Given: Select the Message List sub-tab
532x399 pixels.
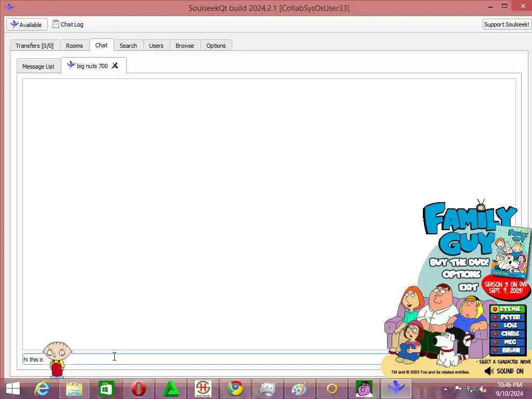Looking at the screenshot, I should click(x=38, y=66).
